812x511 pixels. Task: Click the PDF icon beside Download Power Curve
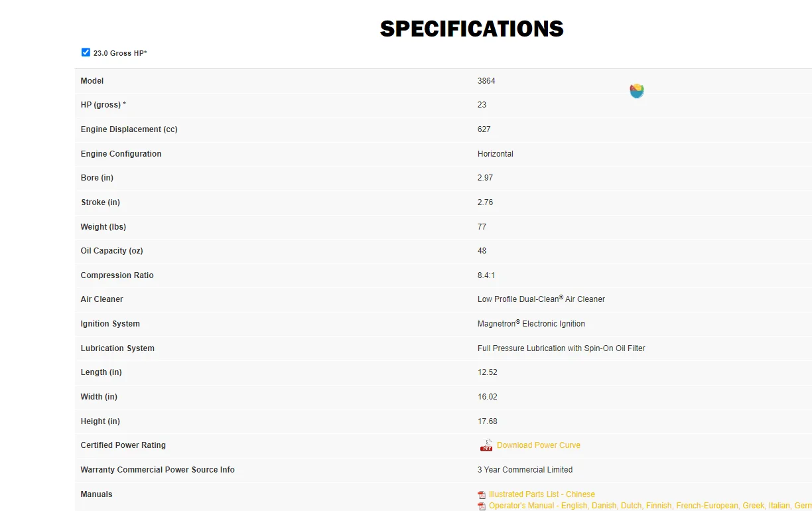point(486,445)
